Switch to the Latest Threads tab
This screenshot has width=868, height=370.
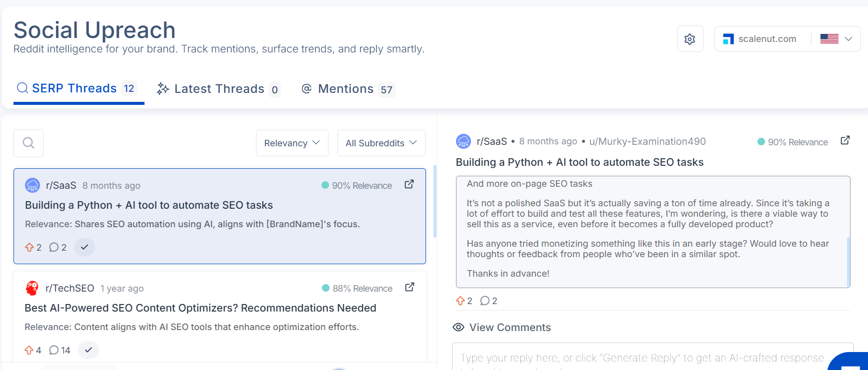(218, 89)
